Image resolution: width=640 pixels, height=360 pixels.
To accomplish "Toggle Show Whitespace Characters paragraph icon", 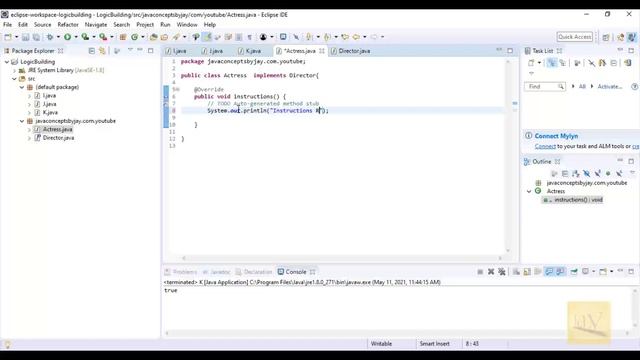I will 249,37.
